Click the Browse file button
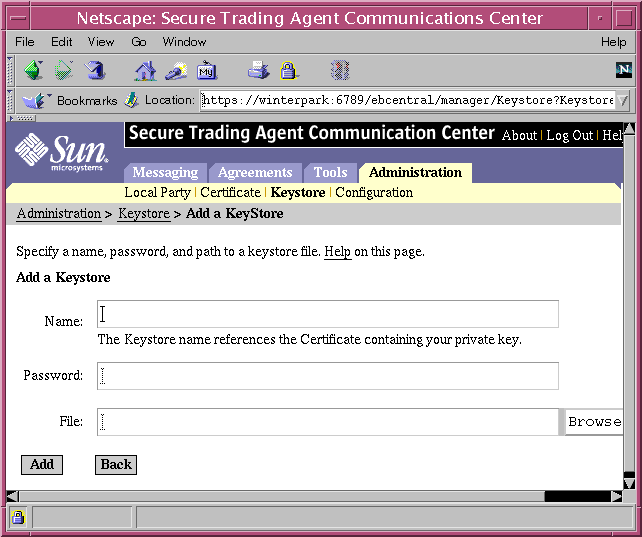The height and width of the screenshot is (537, 642). click(x=594, y=422)
